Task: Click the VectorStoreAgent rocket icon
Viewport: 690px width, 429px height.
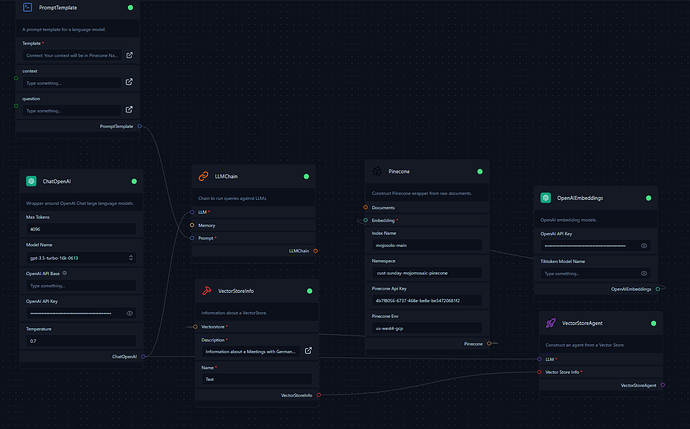Action: (x=551, y=323)
